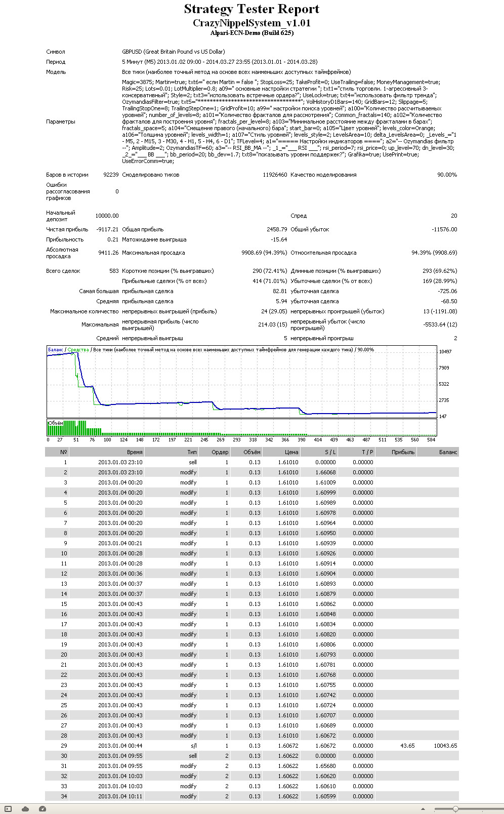Click Начальный депозит value 10000.00
This screenshot has width=504, height=814.
107,216
